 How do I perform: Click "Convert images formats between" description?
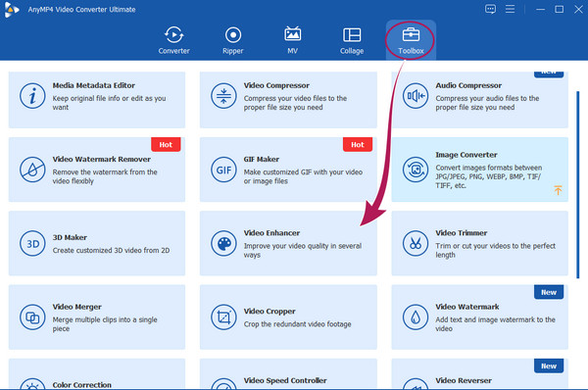point(489,176)
